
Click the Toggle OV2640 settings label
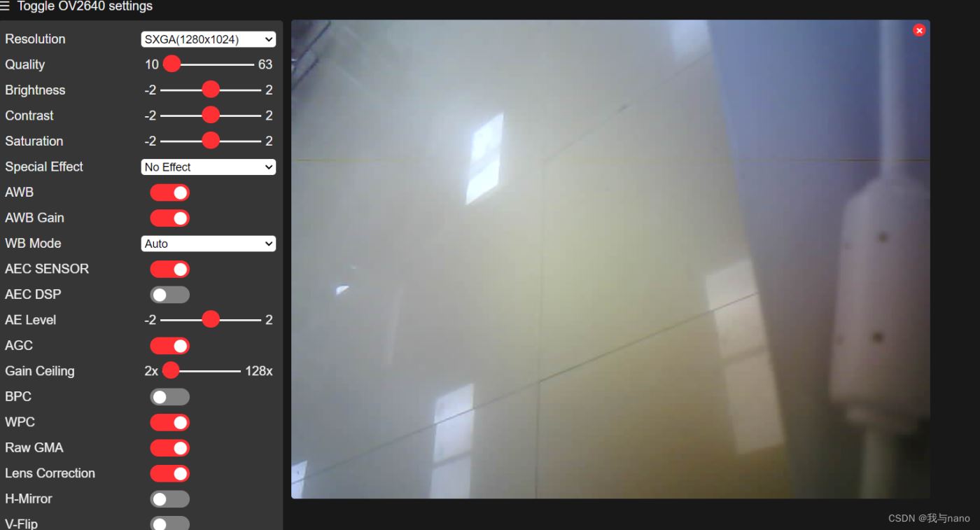[84, 6]
